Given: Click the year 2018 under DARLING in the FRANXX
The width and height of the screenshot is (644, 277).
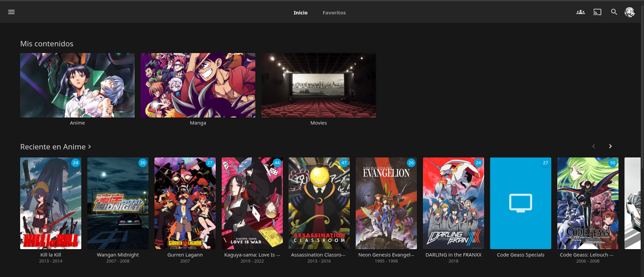Looking at the screenshot, I should (x=454, y=261).
